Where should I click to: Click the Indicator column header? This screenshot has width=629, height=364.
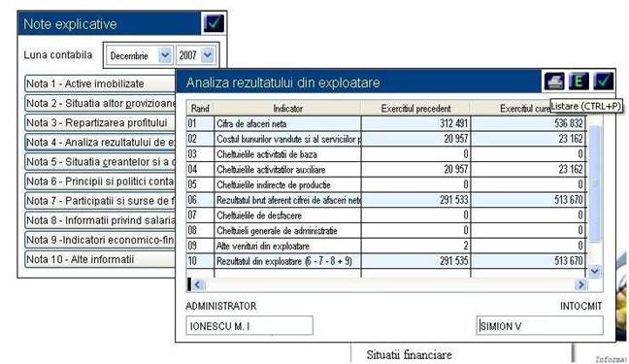click(x=287, y=109)
